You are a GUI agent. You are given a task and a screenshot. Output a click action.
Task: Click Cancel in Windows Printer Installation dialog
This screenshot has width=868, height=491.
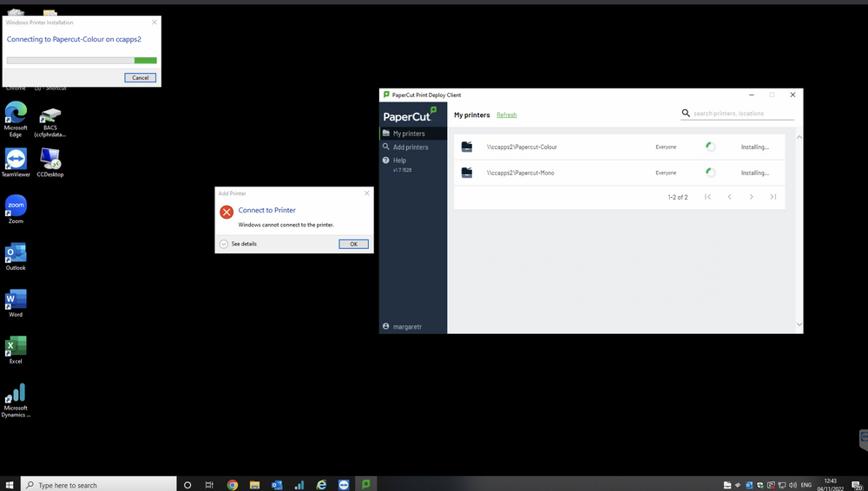[140, 77]
